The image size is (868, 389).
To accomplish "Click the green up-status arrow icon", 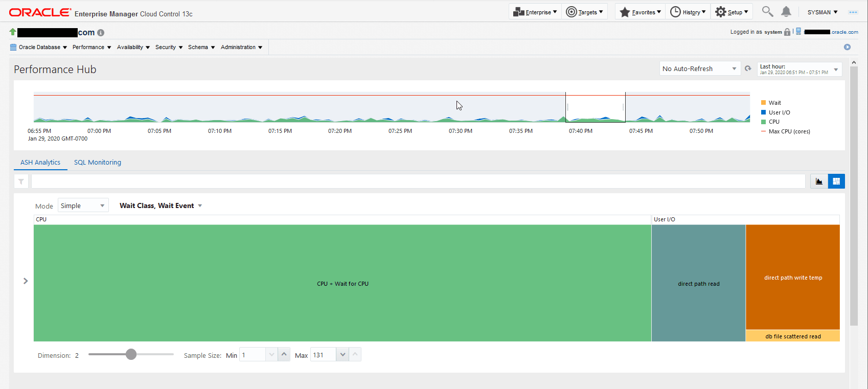I will point(13,32).
